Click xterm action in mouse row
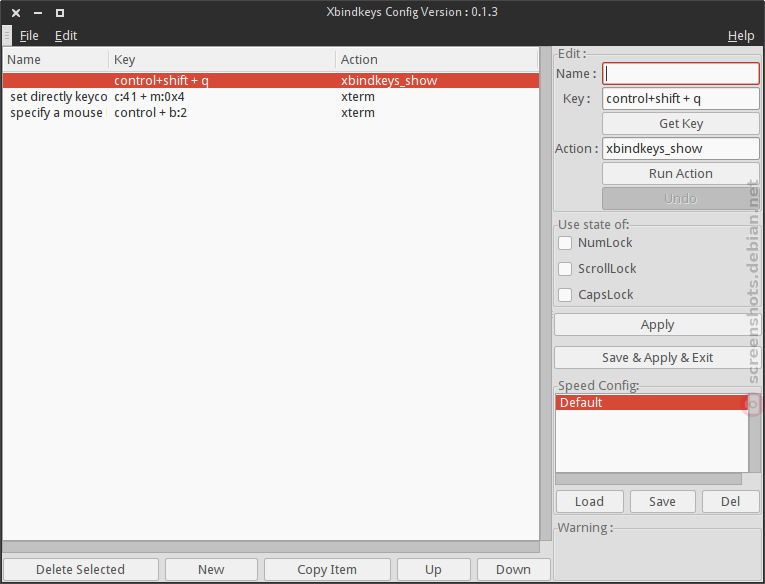 click(x=358, y=113)
